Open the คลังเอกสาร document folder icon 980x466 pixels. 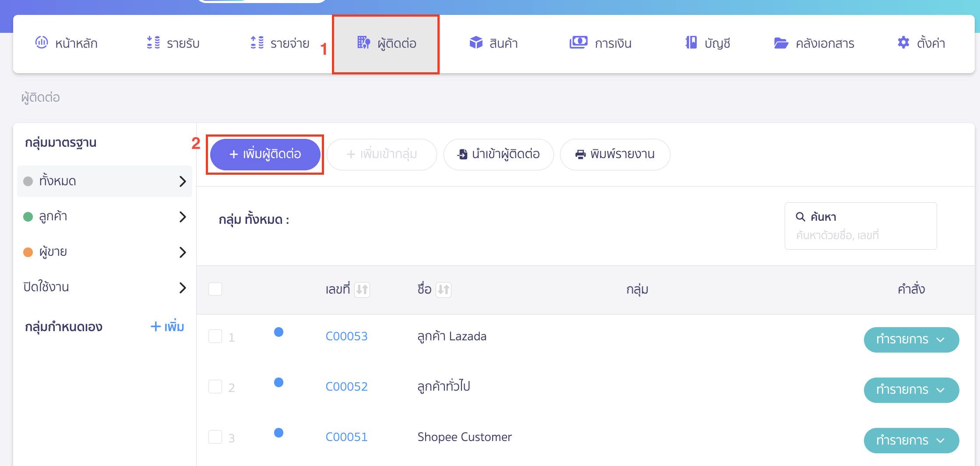[x=782, y=42]
